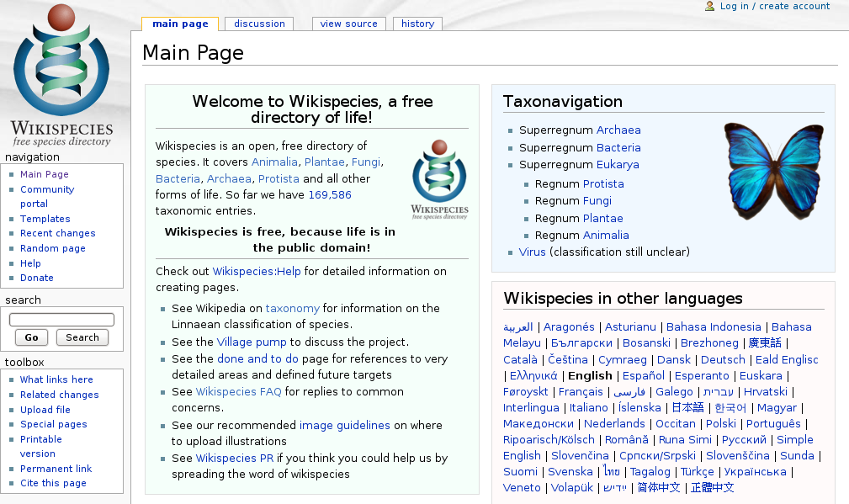Screen dimensions: 849x504
Task: Open the Wikispecies PR link
Action: [235, 459]
